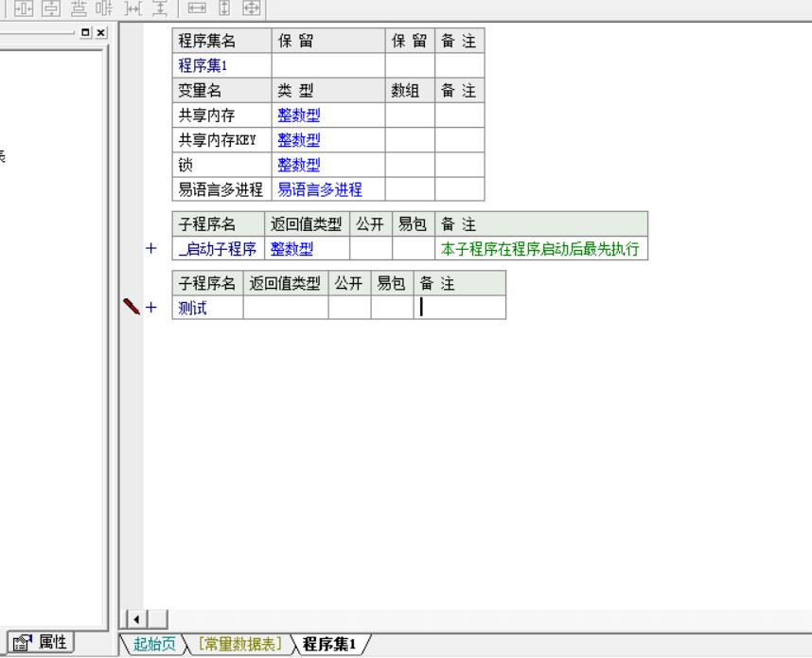Open the 属性 panel tab
Viewport: 812px width, 658px height.
click(41, 643)
